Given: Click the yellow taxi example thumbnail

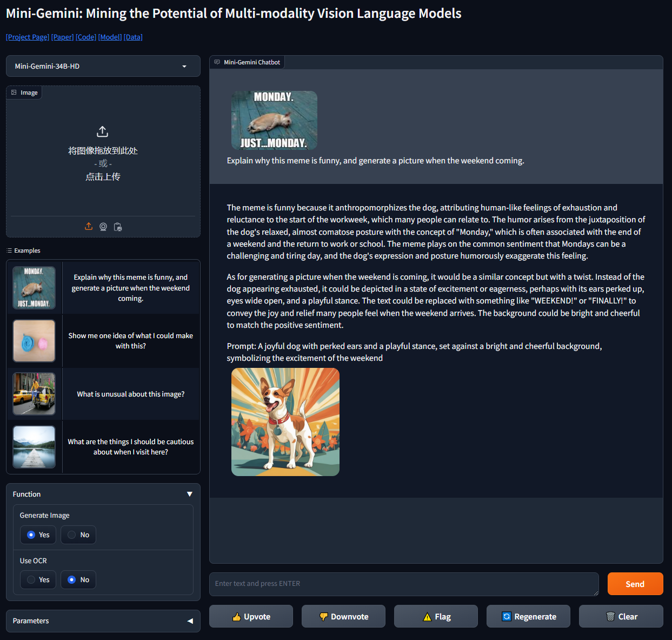Looking at the screenshot, I should coord(34,394).
